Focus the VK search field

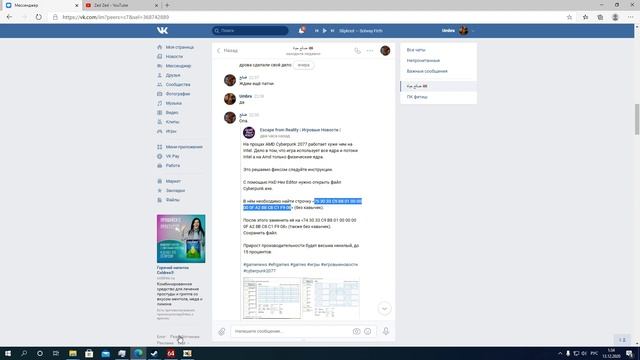click(250, 31)
